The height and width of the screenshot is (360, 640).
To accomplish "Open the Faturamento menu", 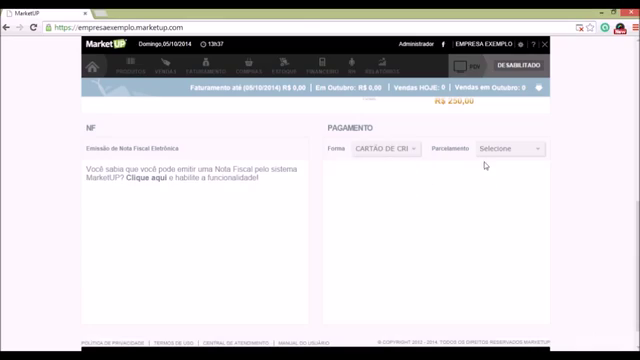I will 206,66.
